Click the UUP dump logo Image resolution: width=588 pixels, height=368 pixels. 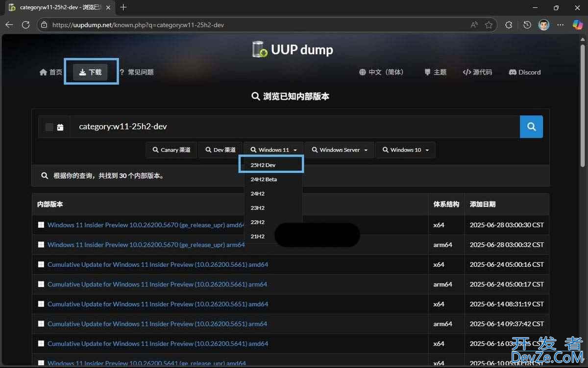(x=293, y=49)
